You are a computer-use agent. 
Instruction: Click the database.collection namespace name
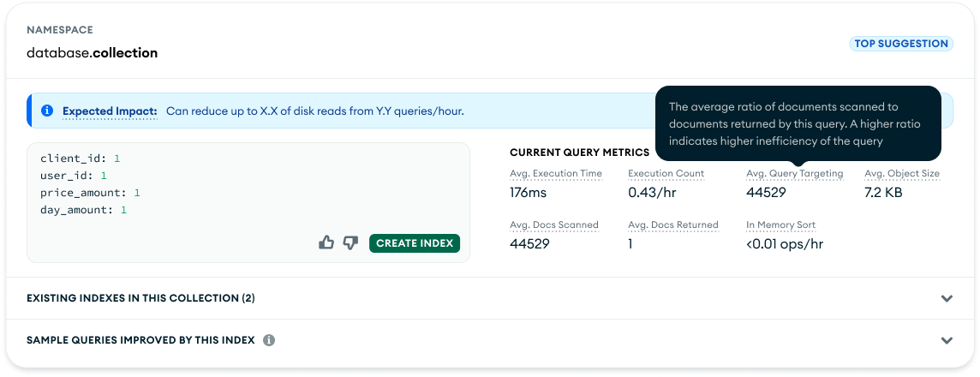point(92,53)
